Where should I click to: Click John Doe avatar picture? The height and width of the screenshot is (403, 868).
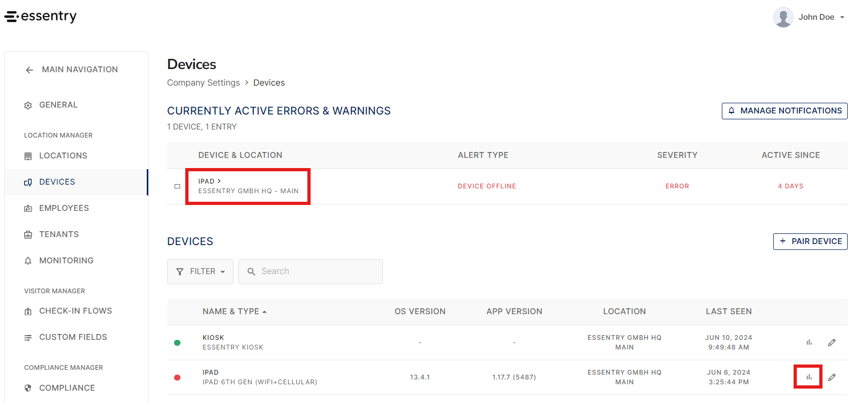pos(783,17)
